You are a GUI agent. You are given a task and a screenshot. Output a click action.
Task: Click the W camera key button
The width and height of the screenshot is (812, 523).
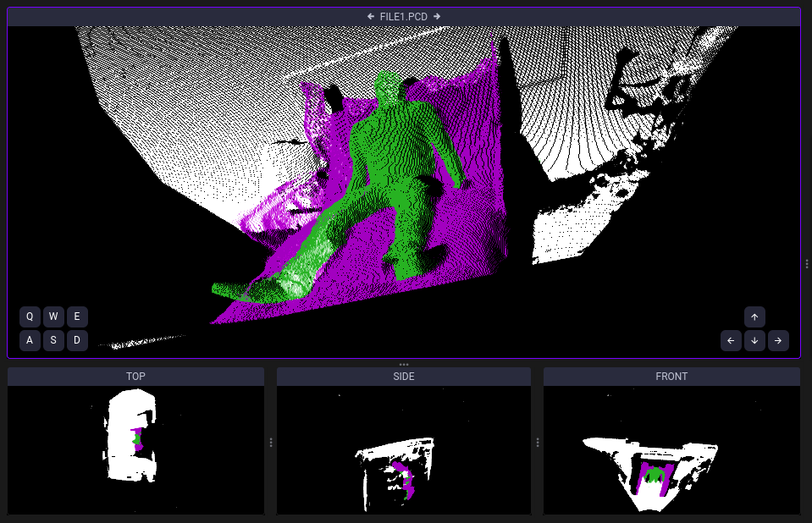click(x=53, y=317)
